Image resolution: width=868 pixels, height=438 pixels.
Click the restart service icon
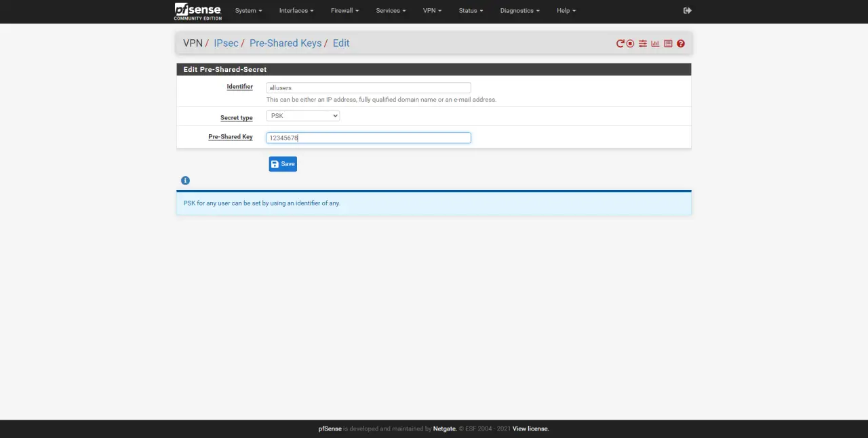click(620, 43)
